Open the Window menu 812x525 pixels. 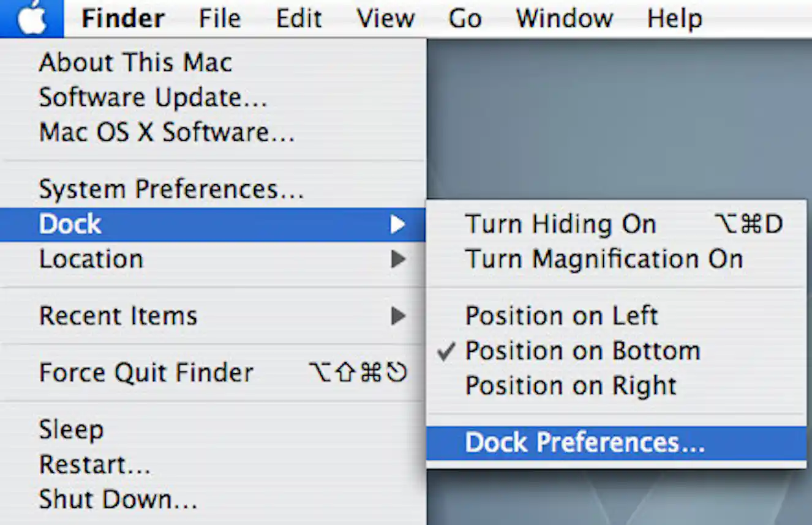(564, 18)
